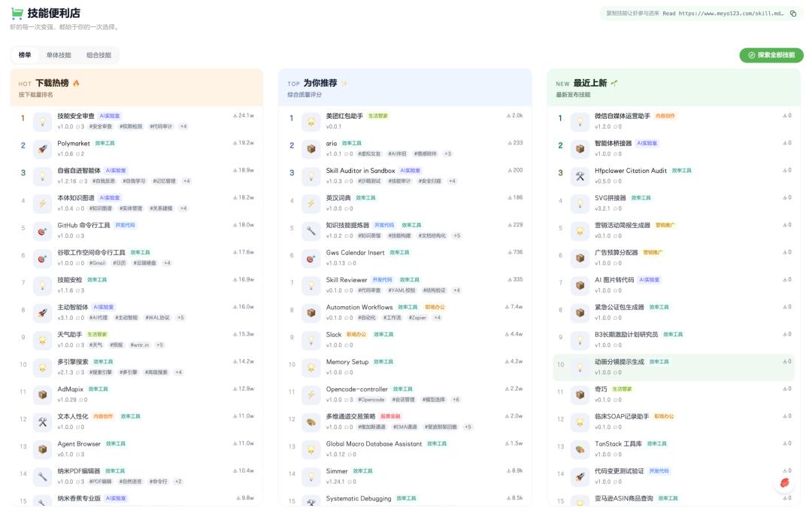Screen dimensions: 812x514
Task: Click the 营销推广 tag on 营销活动简报生成器
Action: (665, 225)
